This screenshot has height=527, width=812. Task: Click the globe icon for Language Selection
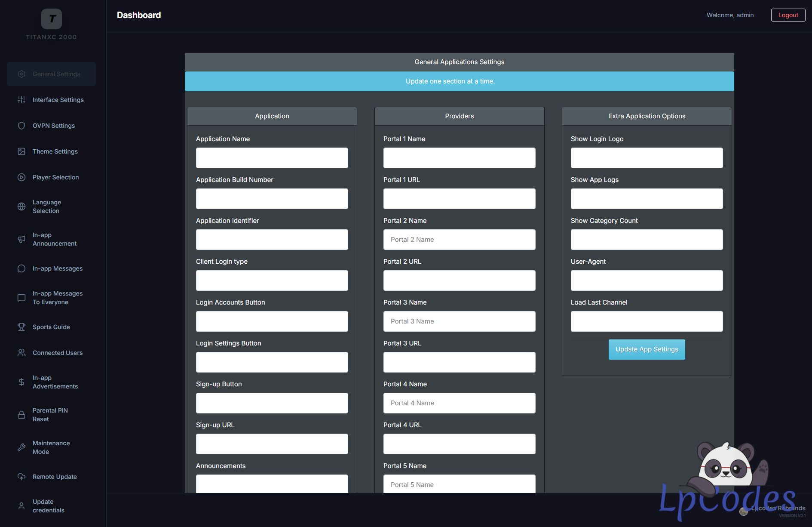(21, 206)
